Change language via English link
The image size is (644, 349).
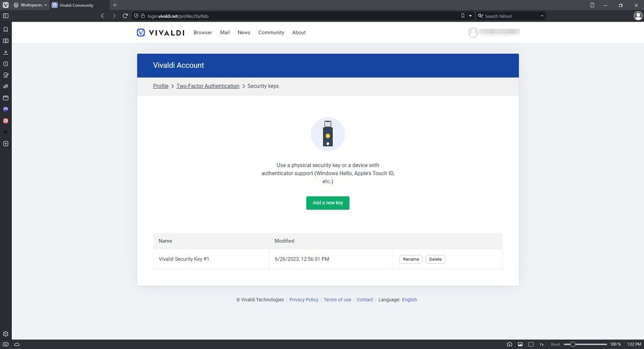(x=409, y=300)
